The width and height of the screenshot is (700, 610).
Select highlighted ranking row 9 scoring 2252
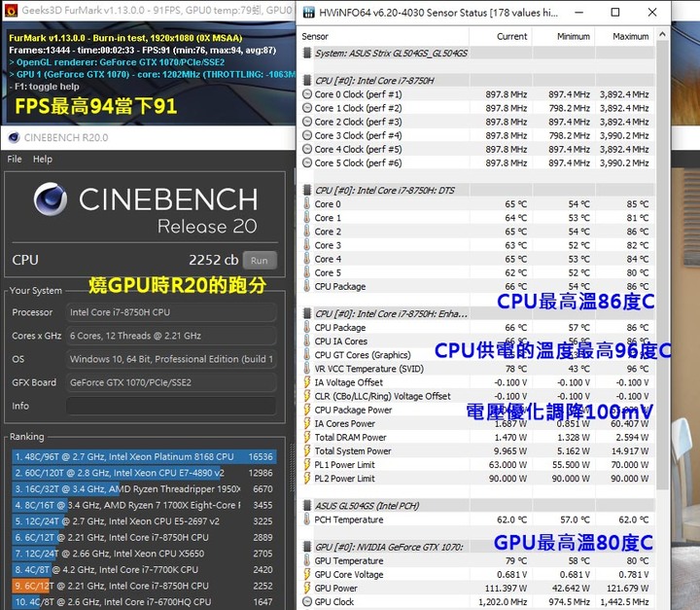[x=144, y=586]
